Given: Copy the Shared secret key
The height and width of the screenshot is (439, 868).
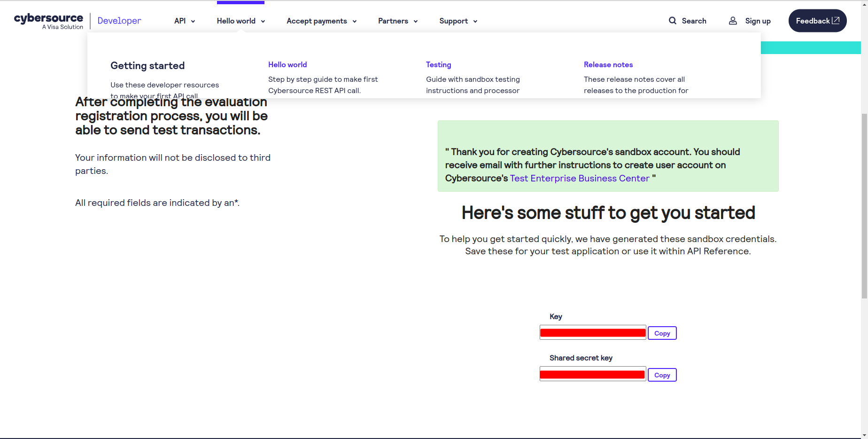Looking at the screenshot, I should click(x=662, y=375).
